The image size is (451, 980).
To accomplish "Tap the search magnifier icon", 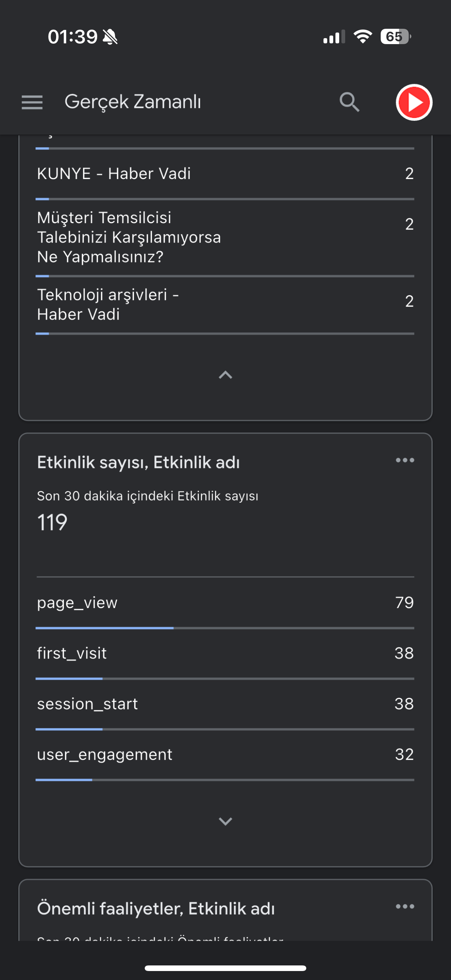I will click(349, 102).
